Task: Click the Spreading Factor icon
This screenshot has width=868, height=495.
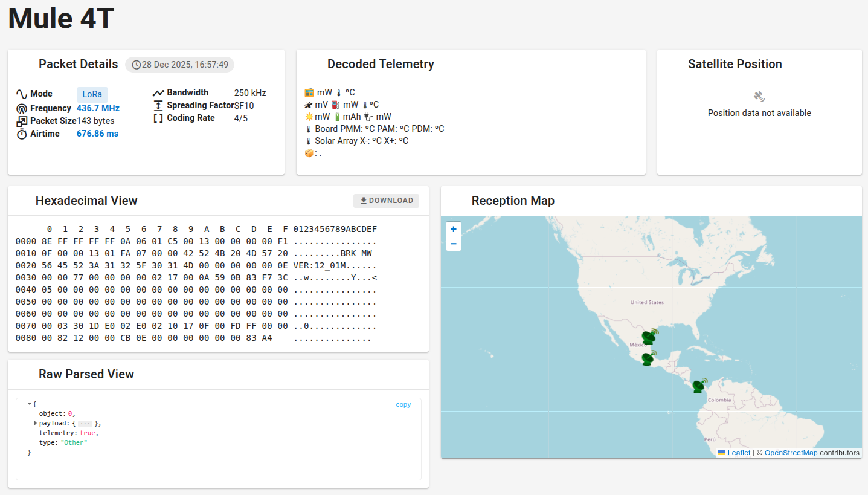Action: click(158, 106)
